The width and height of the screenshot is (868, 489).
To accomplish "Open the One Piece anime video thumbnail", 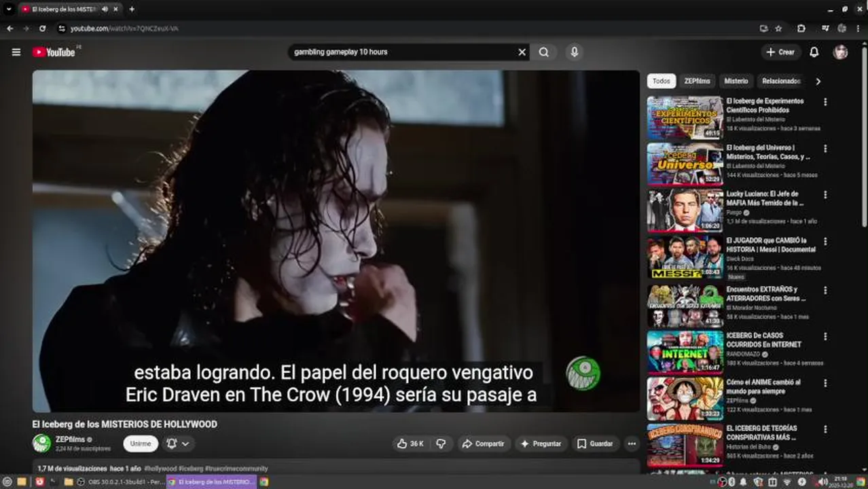I will pyautogui.click(x=685, y=398).
